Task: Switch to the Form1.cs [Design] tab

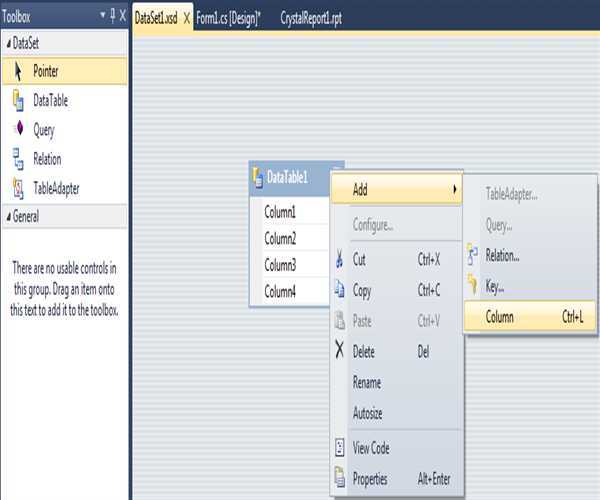Action: (x=229, y=18)
